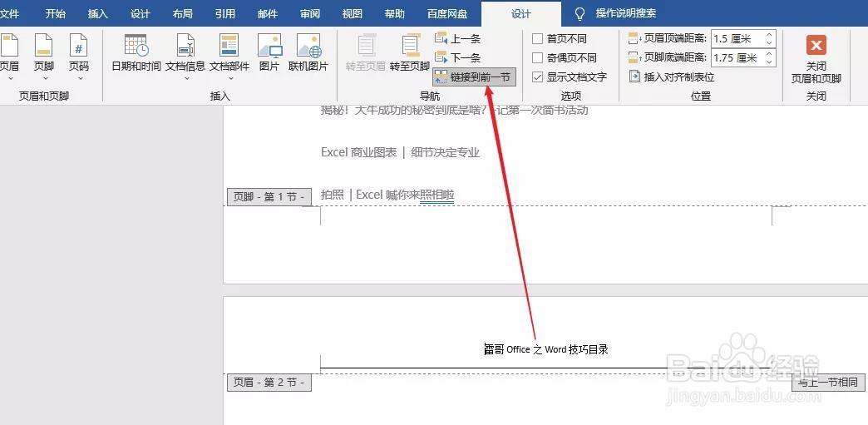
Task: Click the 页脚底端距离 1.75 厘米 field
Action: pyautogui.click(x=738, y=57)
